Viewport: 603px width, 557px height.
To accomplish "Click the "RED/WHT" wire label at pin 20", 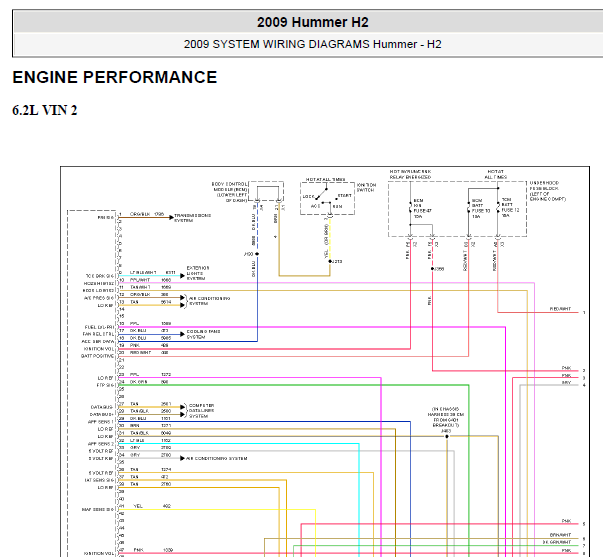I will point(141,353).
